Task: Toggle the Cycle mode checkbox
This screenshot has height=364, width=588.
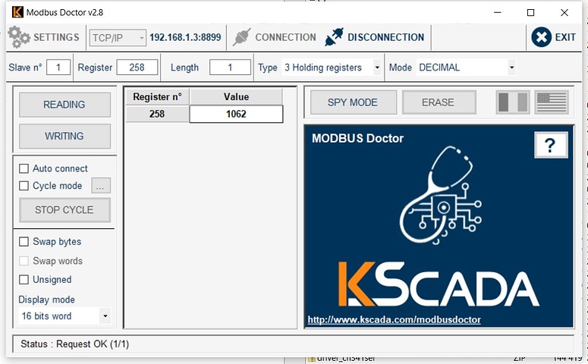Action: click(x=24, y=186)
